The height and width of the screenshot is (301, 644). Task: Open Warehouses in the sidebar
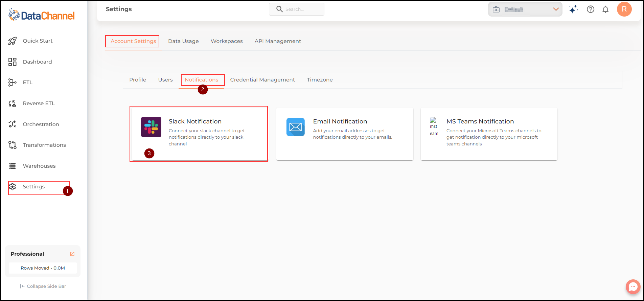pyautogui.click(x=39, y=166)
